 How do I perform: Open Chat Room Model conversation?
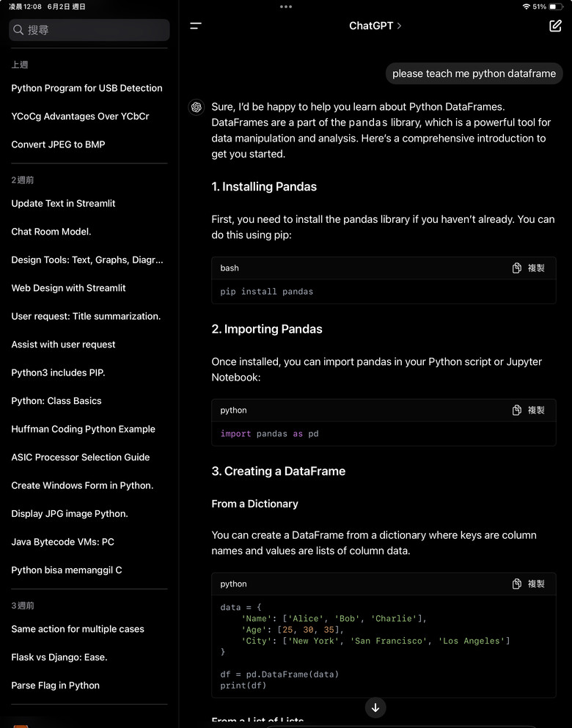51,232
